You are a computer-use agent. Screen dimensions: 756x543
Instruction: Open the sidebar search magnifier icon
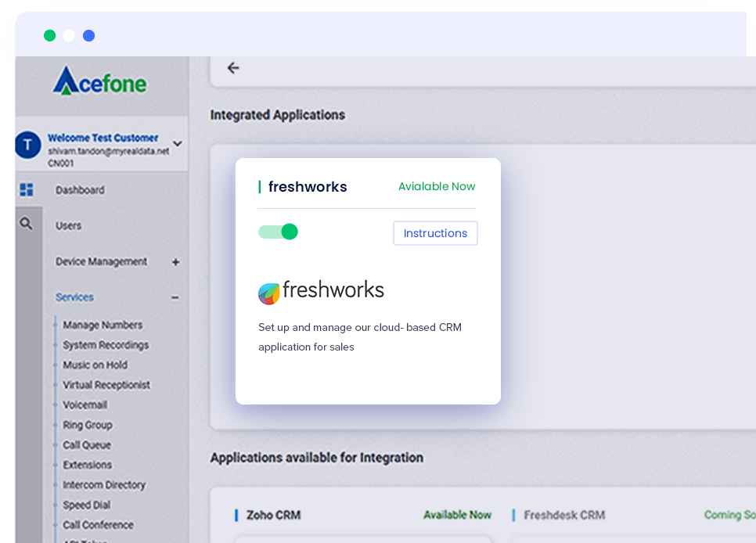pyautogui.click(x=26, y=223)
